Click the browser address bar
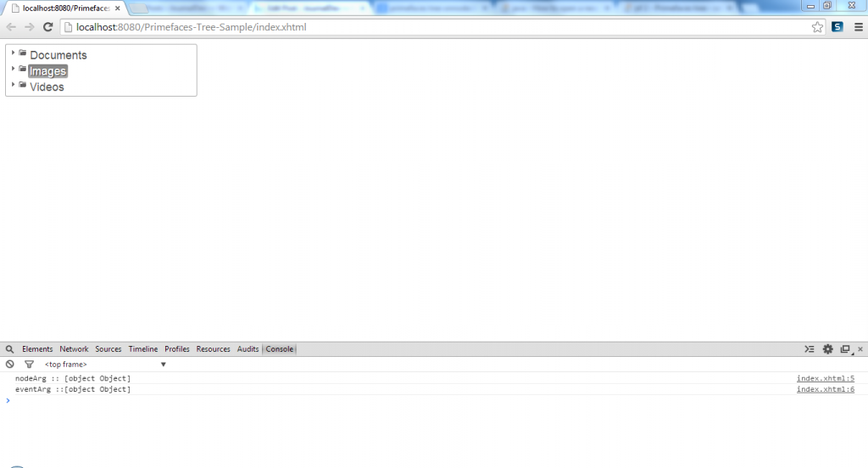868x468 pixels. click(424, 27)
